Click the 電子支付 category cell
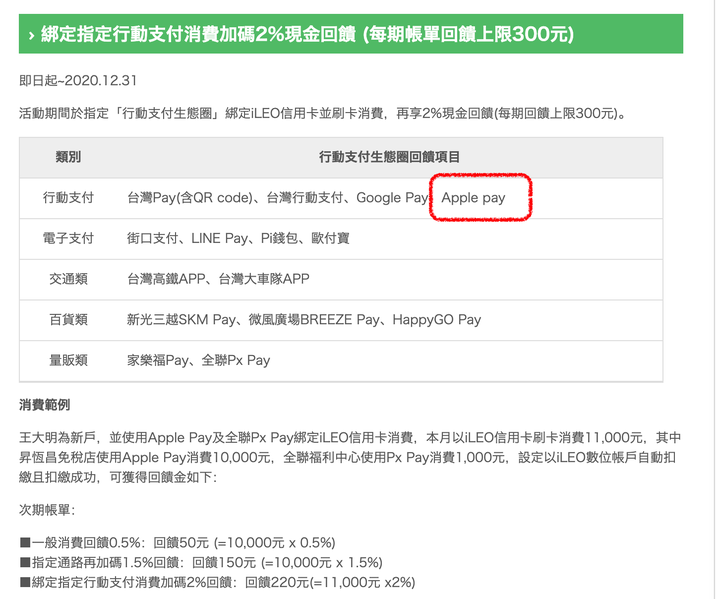 [68, 238]
